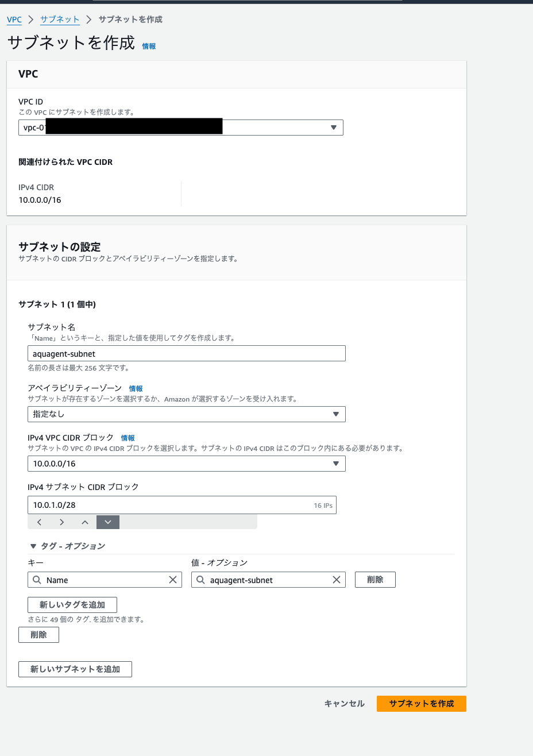The image size is (533, 756).
Task: Click left arrow CIDR stepper
Action: pos(39,522)
